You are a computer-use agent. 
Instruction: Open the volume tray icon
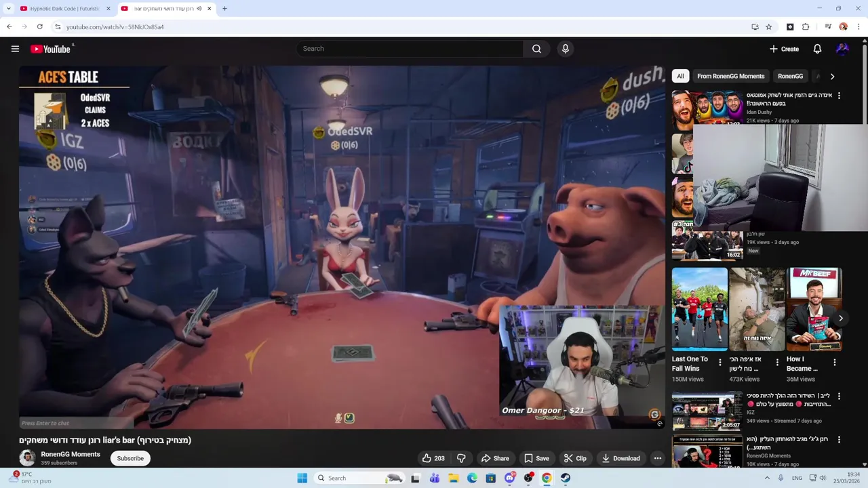pyautogui.click(x=823, y=478)
